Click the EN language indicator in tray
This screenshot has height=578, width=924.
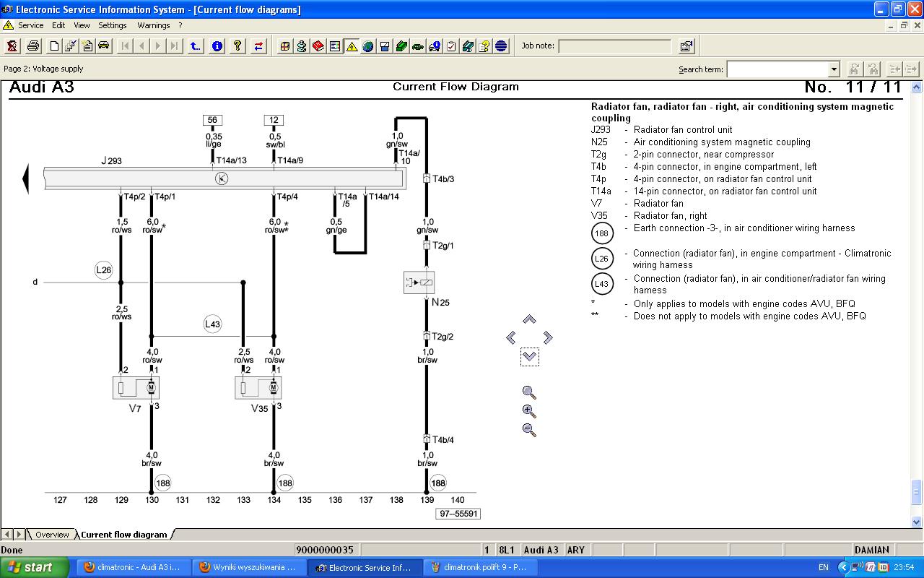pos(824,568)
